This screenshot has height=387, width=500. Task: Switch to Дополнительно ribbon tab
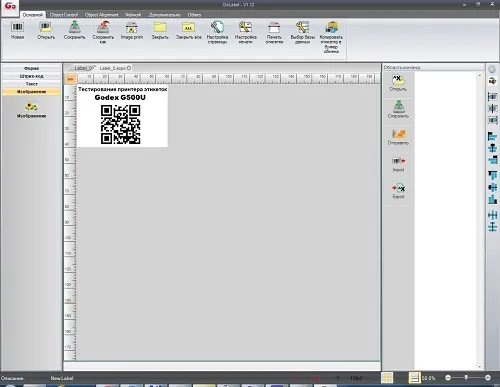click(165, 15)
